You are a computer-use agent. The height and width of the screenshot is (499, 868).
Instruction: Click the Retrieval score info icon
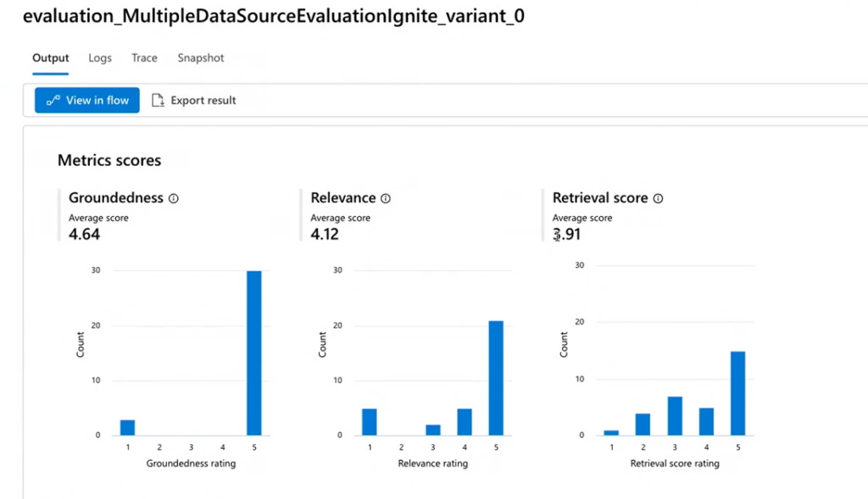coord(658,198)
